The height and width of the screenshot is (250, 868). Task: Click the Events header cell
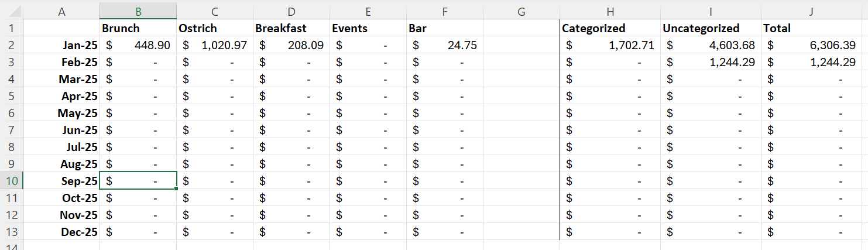point(368,28)
